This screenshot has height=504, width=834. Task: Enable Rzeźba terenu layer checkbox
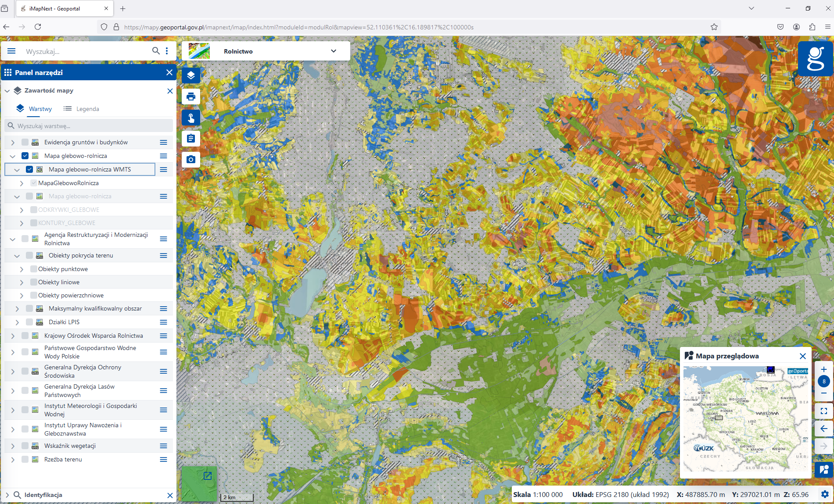coord(25,459)
